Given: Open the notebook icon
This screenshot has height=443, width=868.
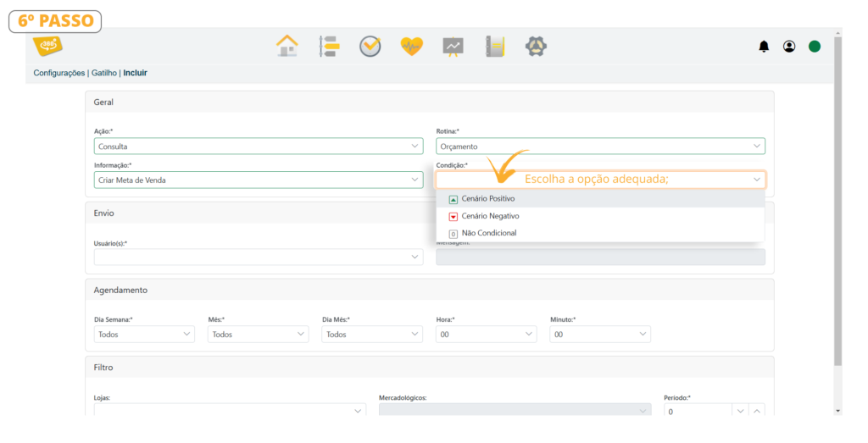Looking at the screenshot, I should pos(495,46).
